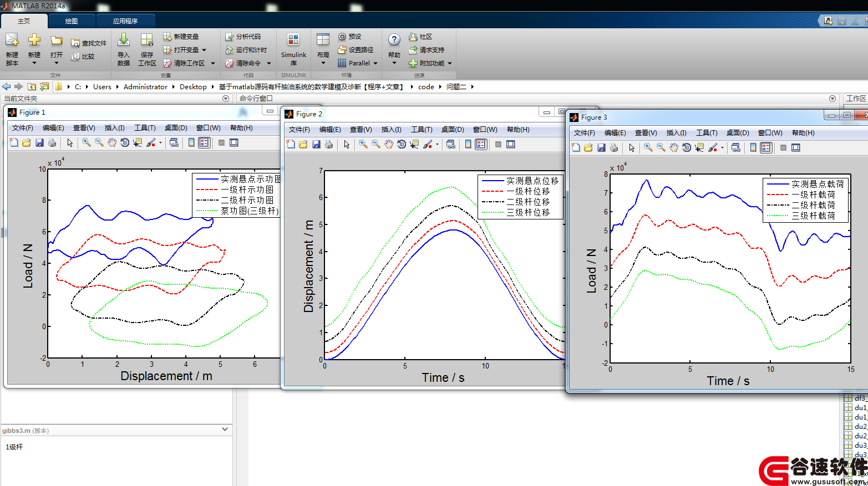The image size is (868, 486).
Task: Toggle Data Cursor tool in Figure 1 toolbar
Action: 138,142
